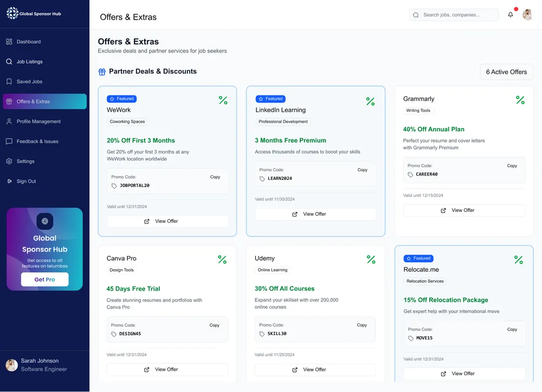Click the Udemy percent discount icon

click(371, 260)
